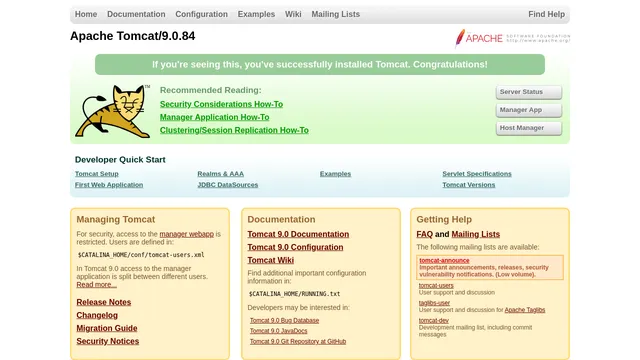
Task: Follow the Tomcat Setup link
Action: [x=97, y=174]
